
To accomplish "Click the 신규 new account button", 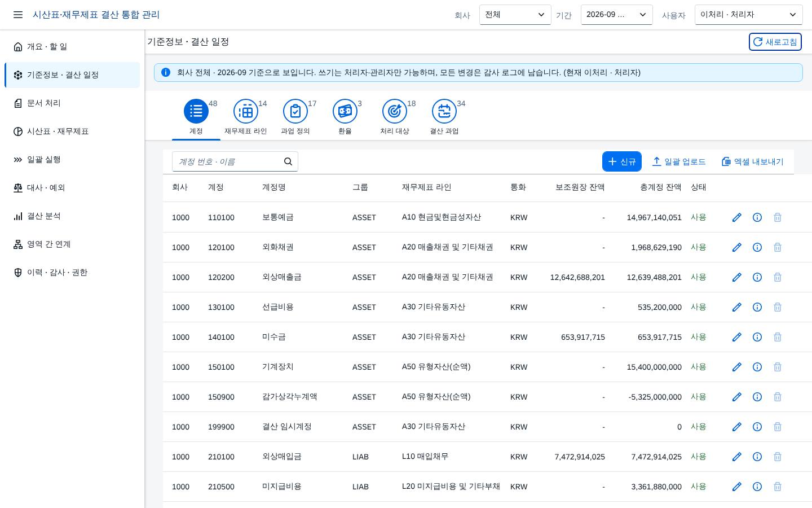I will click(622, 161).
